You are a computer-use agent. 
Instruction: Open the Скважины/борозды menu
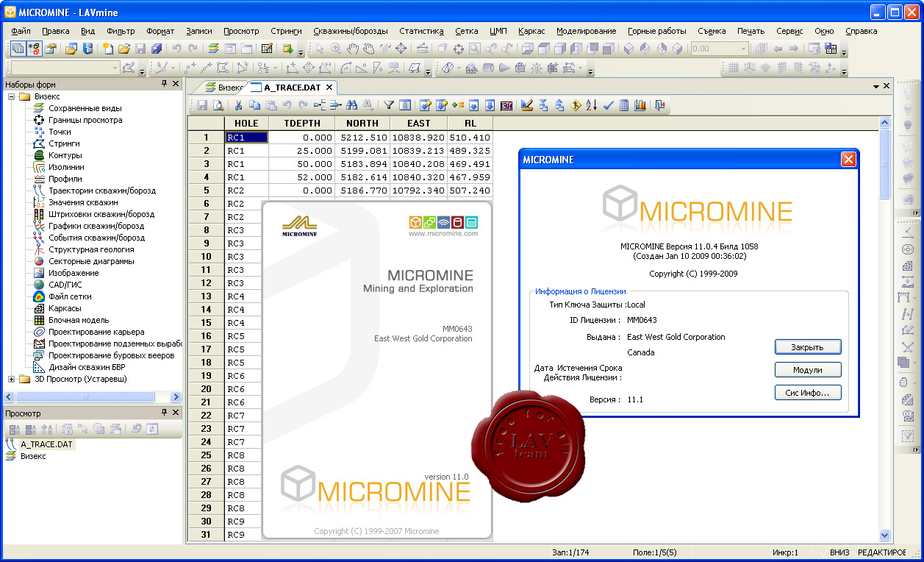point(351,32)
